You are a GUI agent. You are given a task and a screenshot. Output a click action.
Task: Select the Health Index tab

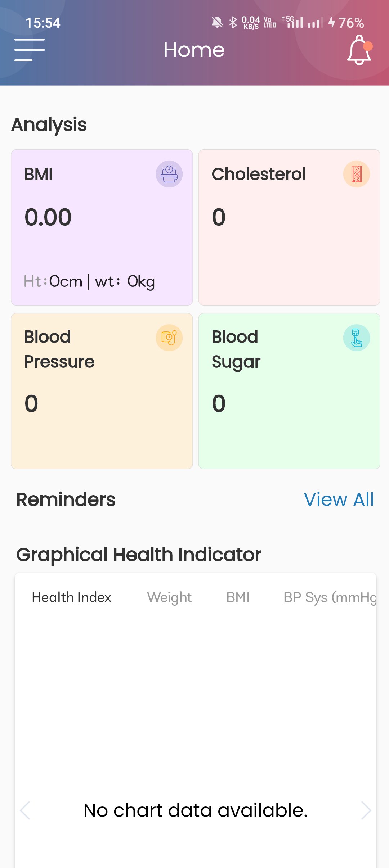click(x=72, y=597)
